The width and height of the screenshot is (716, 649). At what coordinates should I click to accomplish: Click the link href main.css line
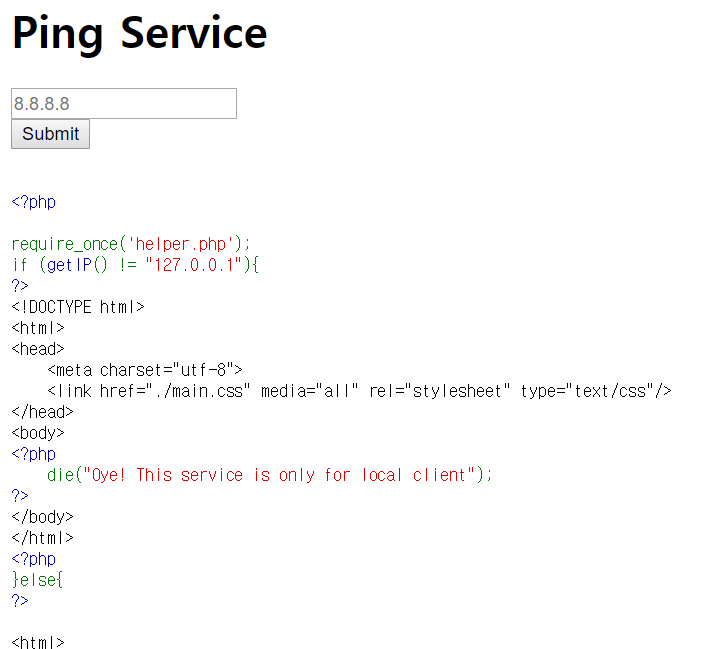[359, 391]
